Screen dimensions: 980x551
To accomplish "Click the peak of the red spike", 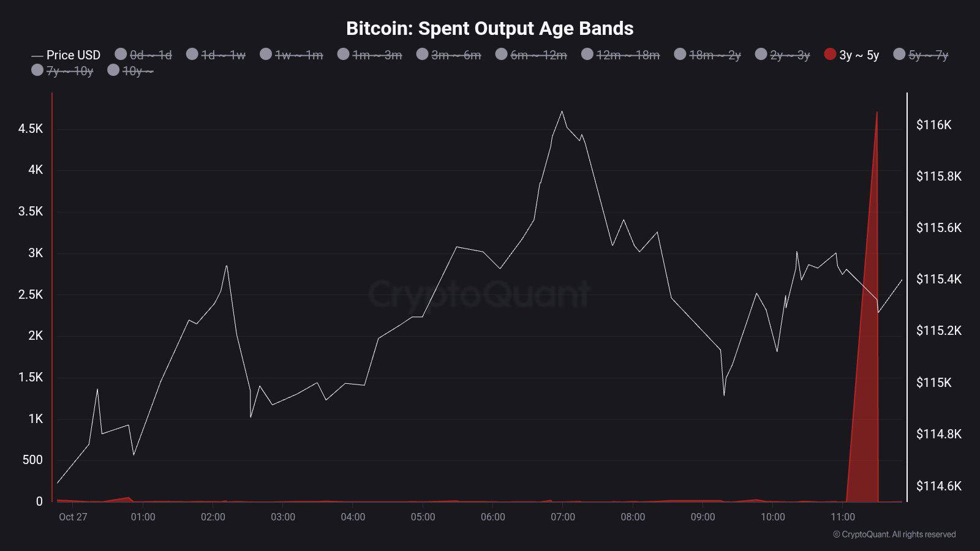I will [x=876, y=113].
